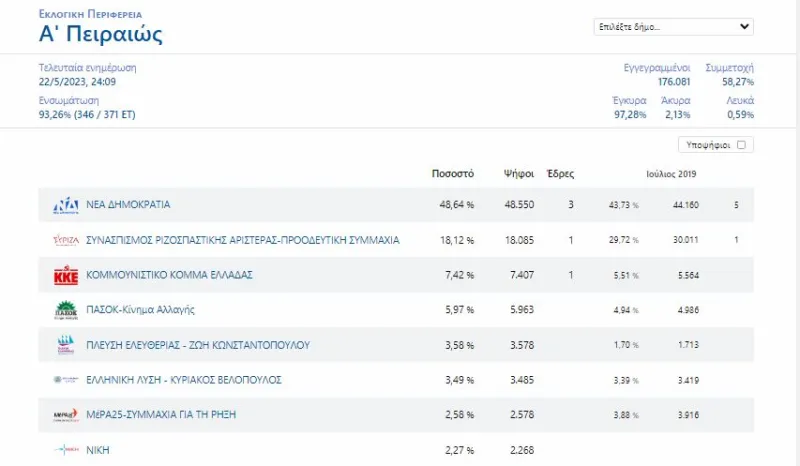Screen dimensions: 800x466
Task: Open the Επιλέξτε δήμο dropdown
Action: [x=673, y=27]
